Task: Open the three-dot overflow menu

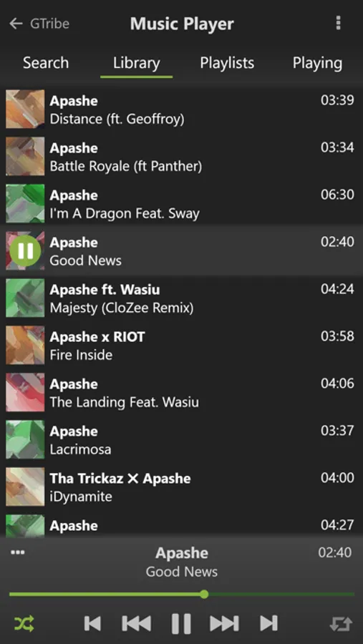Action: [338, 24]
